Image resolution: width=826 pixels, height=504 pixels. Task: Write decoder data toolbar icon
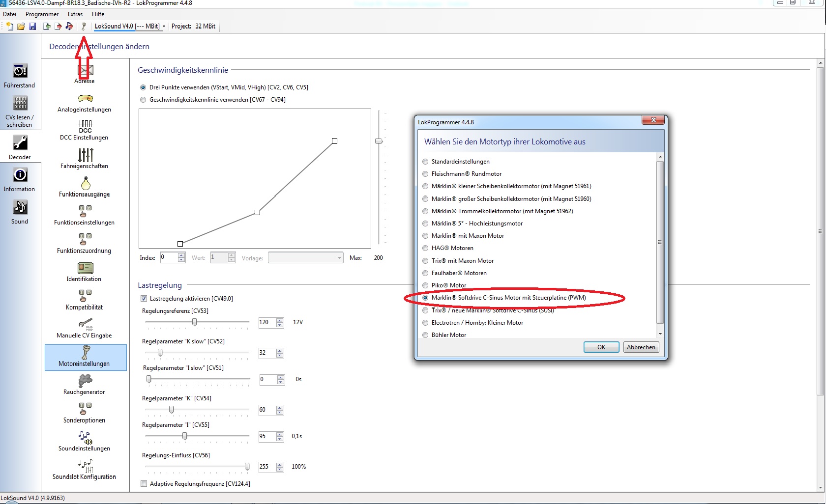point(58,26)
